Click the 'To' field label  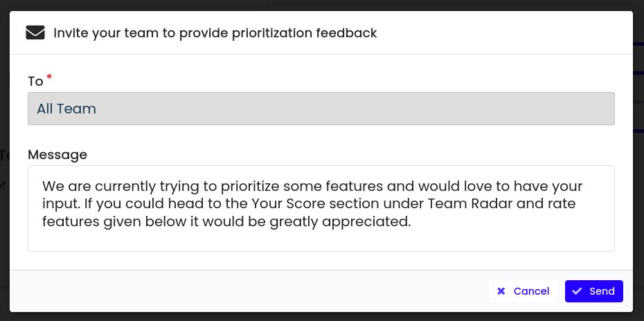[x=35, y=81]
